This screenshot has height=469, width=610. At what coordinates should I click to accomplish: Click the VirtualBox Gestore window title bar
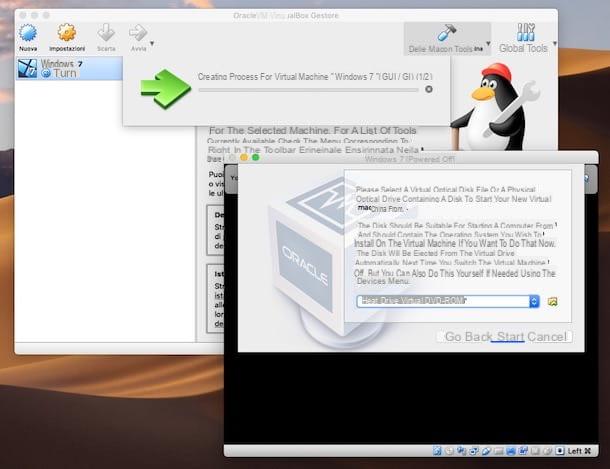click(x=286, y=16)
